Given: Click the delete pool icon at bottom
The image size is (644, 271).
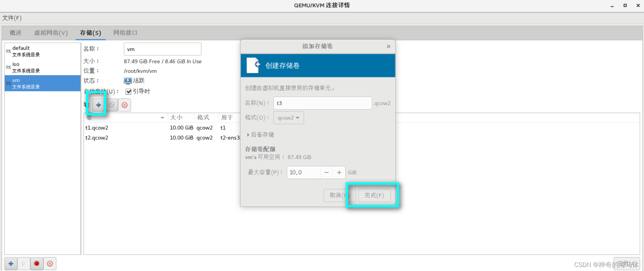Looking at the screenshot, I should pos(50,264).
